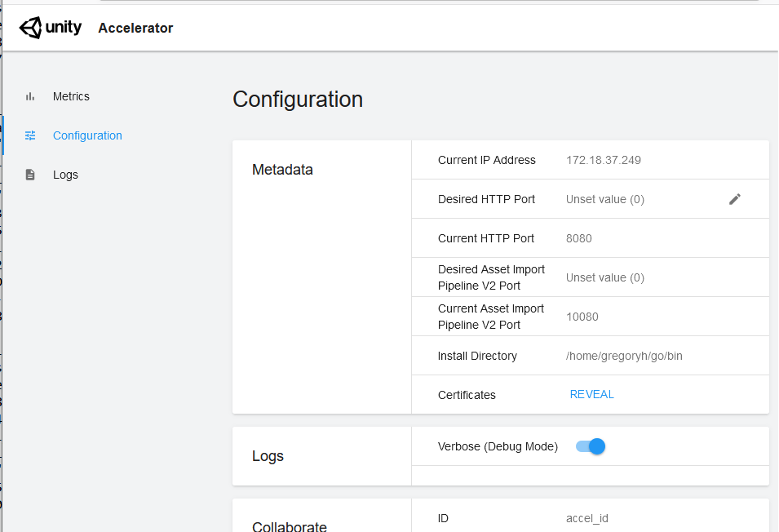Click the Configuration sliders icon
The width and height of the screenshot is (779, 532).
click(30, 135)
